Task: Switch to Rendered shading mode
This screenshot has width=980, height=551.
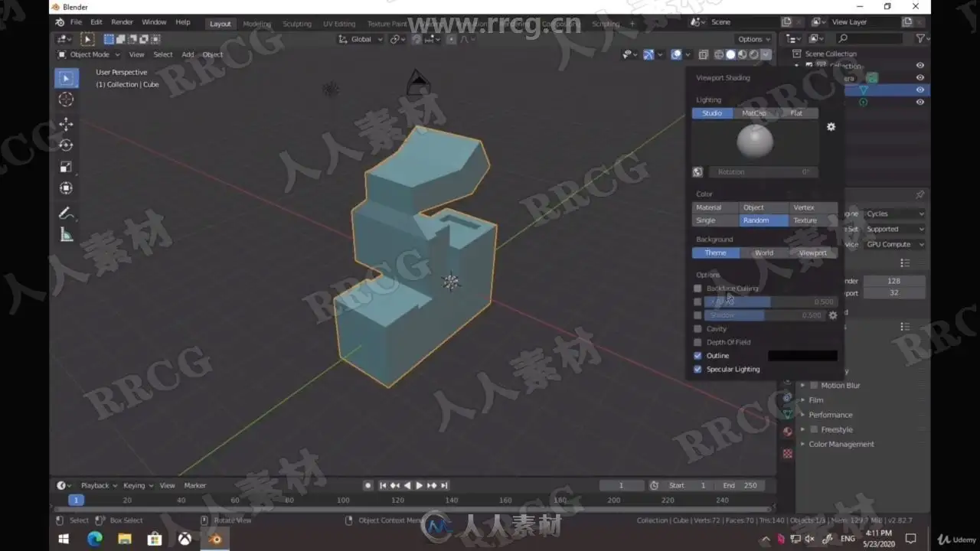Action: coord(753,54)
